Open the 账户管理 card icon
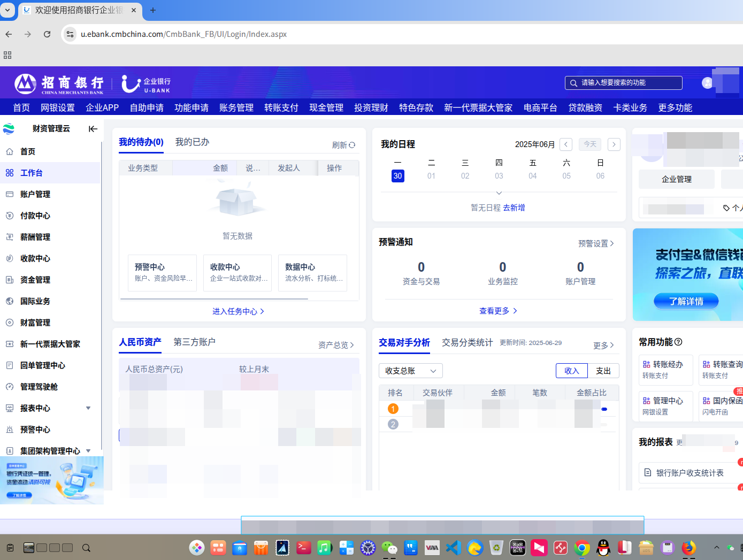 [x=10, y=194]
